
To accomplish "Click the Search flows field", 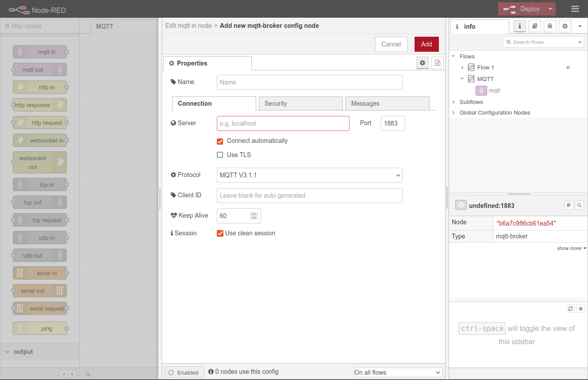I will pos(540,42).
